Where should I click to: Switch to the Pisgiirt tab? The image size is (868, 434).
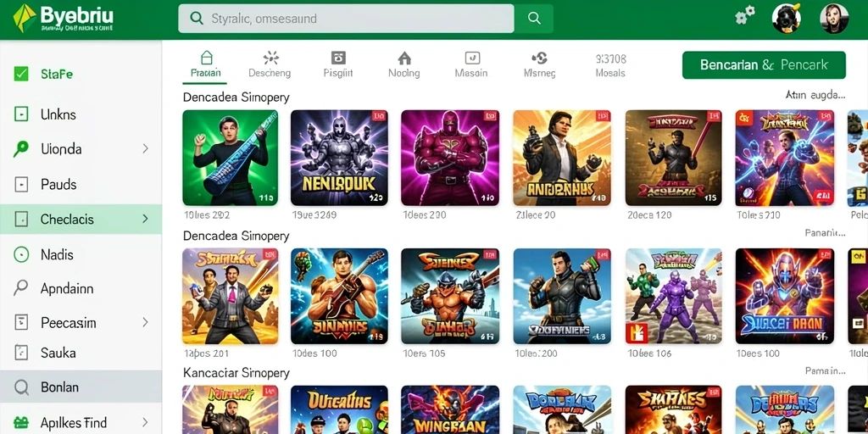click(x=338, y=64)
